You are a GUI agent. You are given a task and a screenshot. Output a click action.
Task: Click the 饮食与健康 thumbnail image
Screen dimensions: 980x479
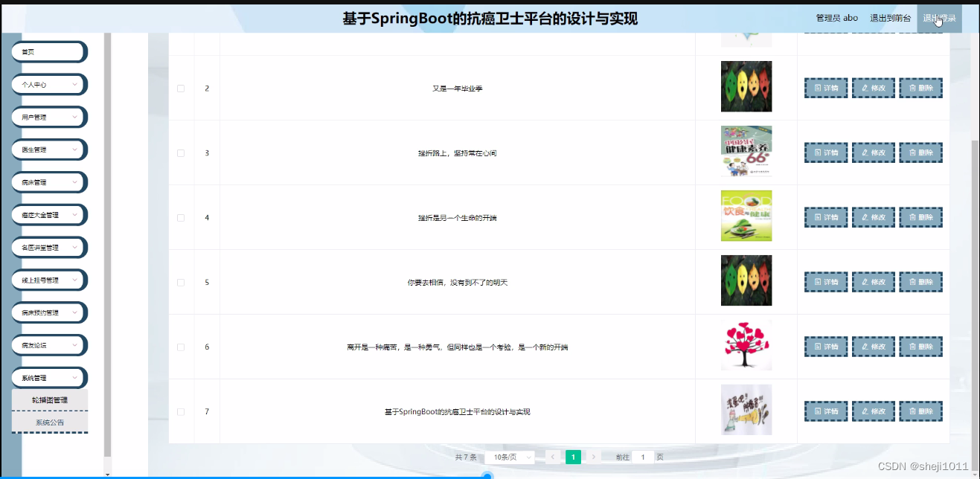(746, 216)
